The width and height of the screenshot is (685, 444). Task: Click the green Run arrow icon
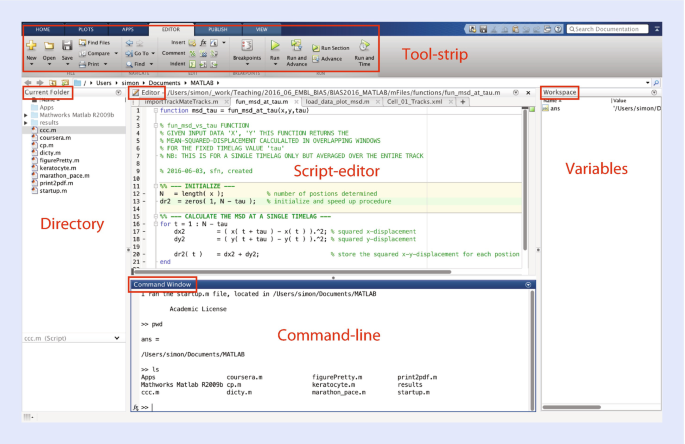pos(275,45)
